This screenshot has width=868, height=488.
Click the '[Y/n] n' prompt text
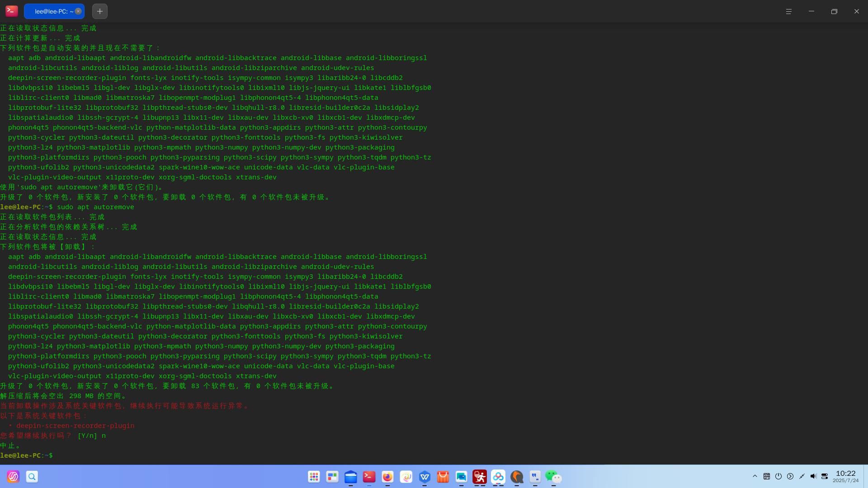[92, 436]
